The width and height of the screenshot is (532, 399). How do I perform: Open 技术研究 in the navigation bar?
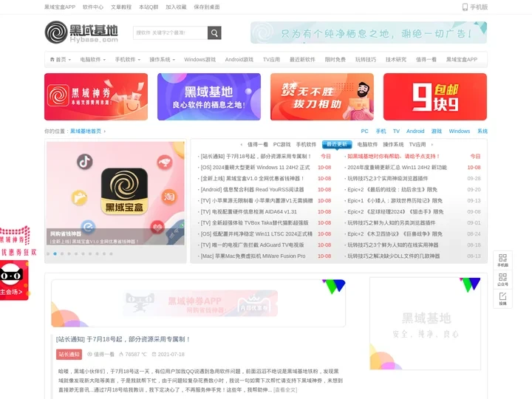(x=395, y=59)
